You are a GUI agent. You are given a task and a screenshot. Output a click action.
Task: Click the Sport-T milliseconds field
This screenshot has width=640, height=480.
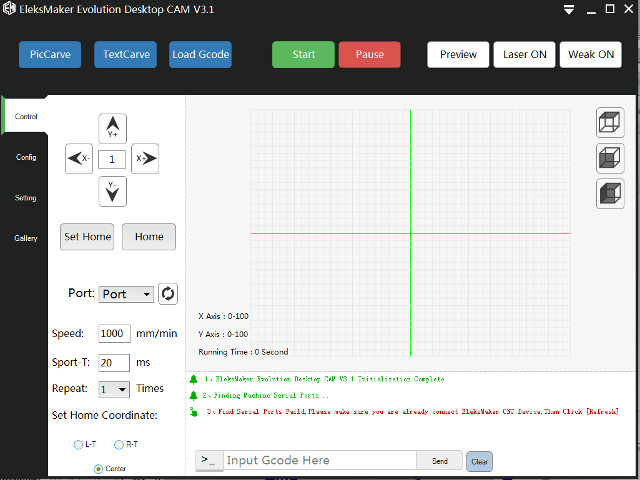[x=114, y=362]
